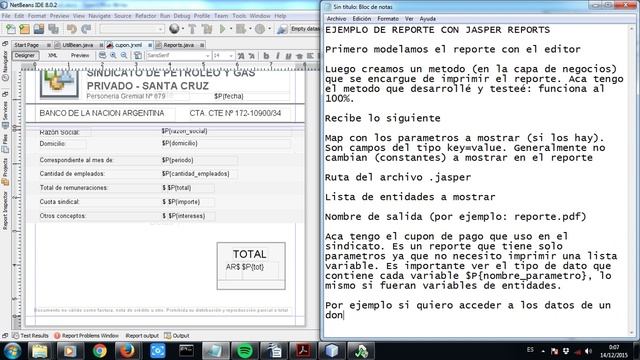Close the cupon.jrxml tab
This screenshot has height=360, width=640.
[150, 45]
